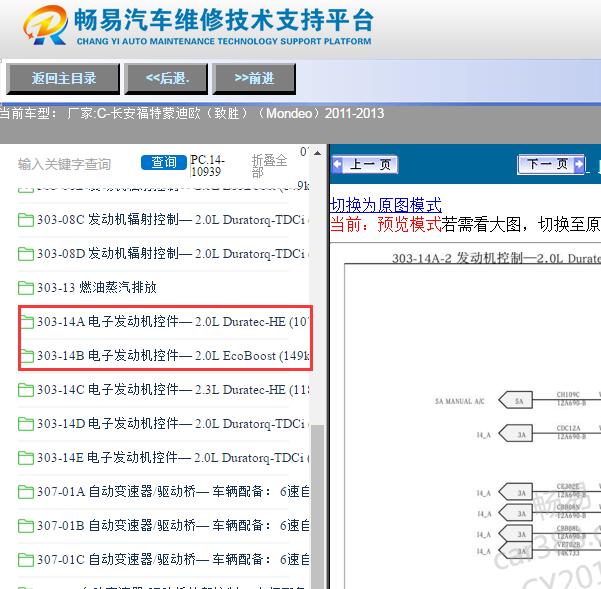This screenshot has width=601, height=589.
Task: Expand 303-14A 电子发动机控件 Duratec-HE entry
Action: click(173, 322)
